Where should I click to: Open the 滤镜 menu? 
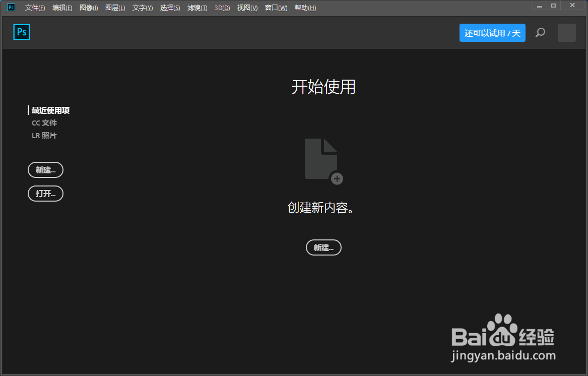click(197, 8)
